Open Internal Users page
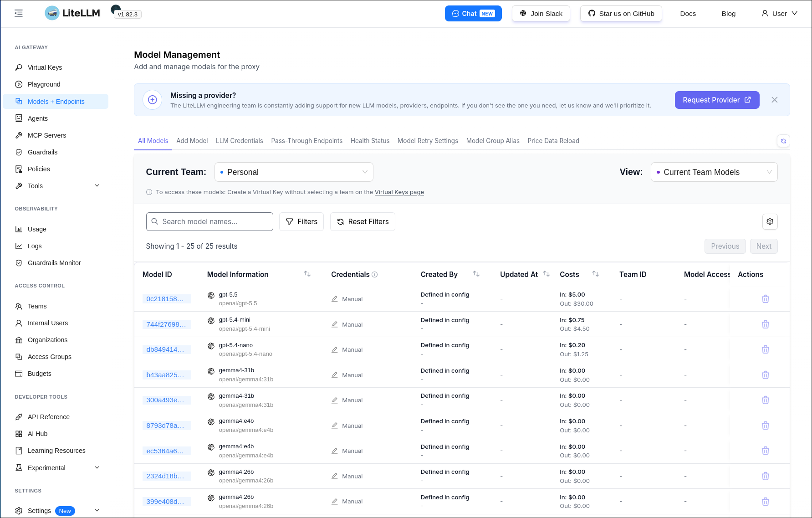This screenshot has height=518, width=812. point(56,323)
